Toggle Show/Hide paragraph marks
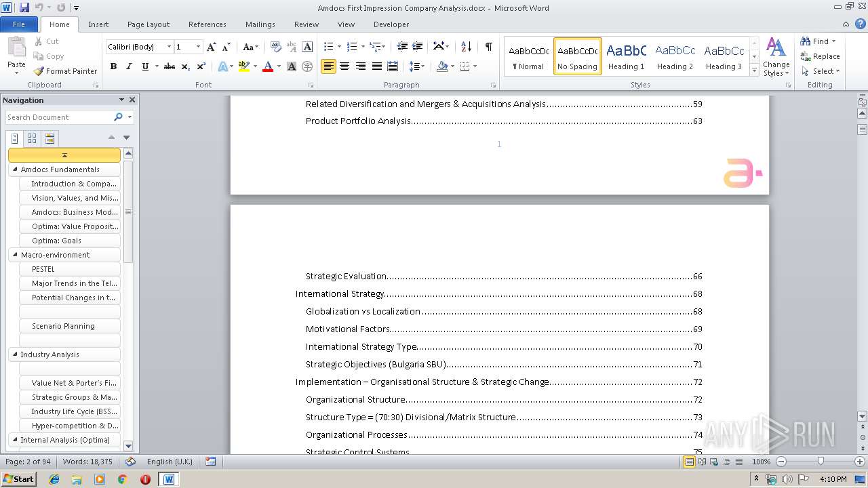868x488 pixels. tap(488, 47)
